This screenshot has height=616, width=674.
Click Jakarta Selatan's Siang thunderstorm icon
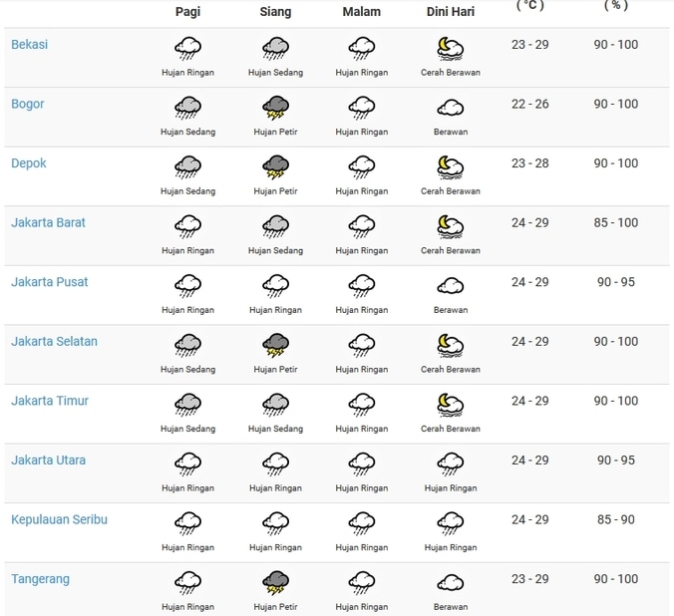click(x=275, y=345)
